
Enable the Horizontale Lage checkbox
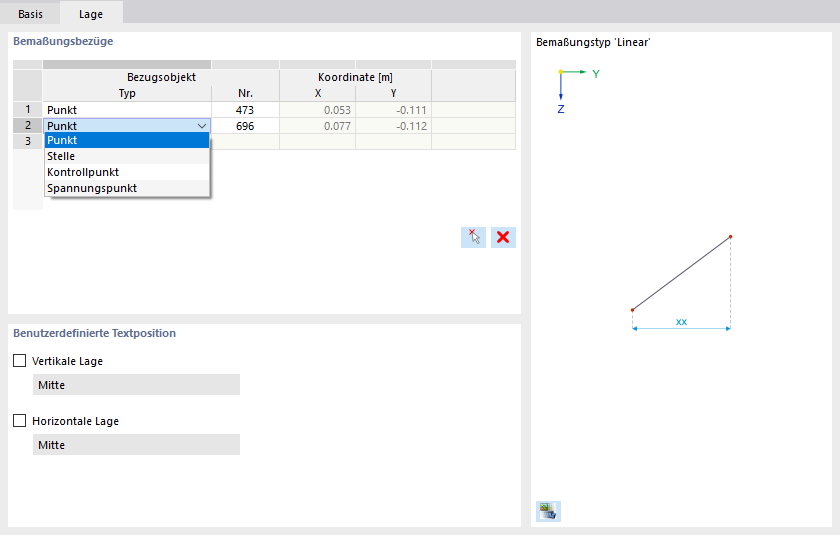[x=19, y=421]
